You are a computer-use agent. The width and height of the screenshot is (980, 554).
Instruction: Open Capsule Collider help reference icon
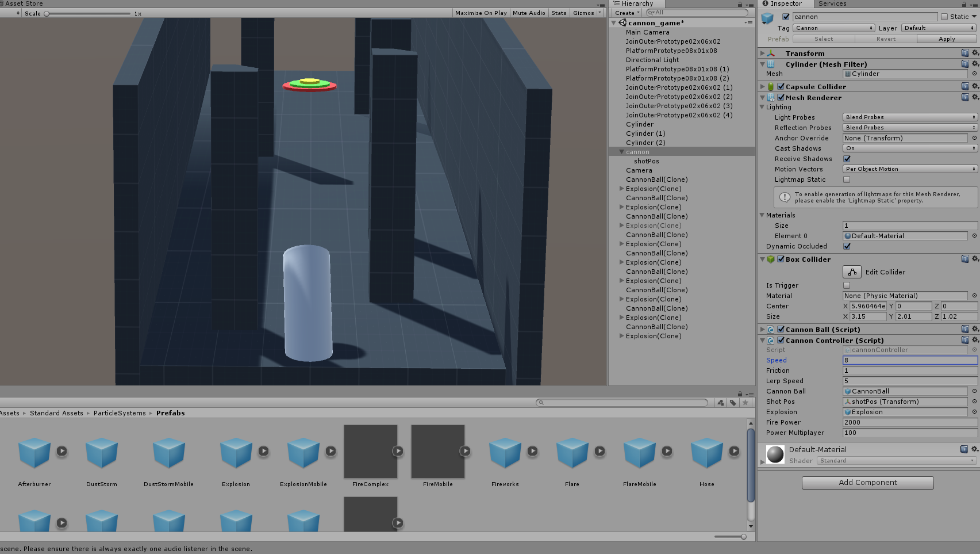pos(965,86)
